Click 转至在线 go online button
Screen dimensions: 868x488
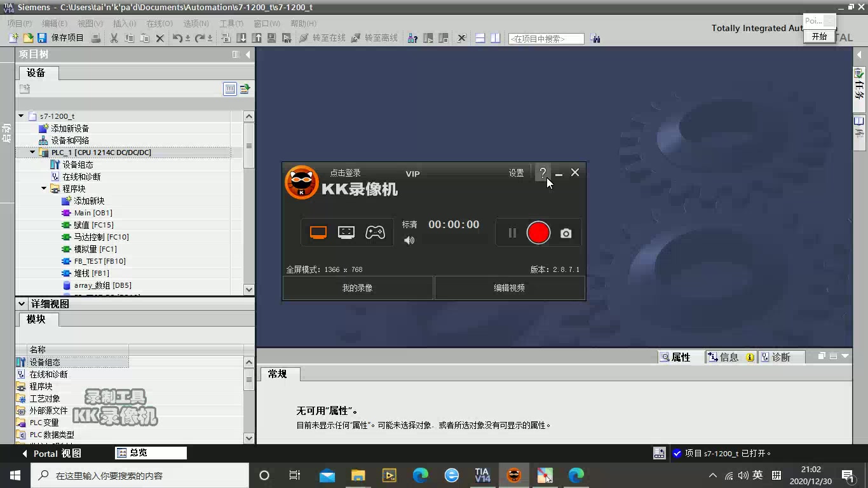[322, 38]
